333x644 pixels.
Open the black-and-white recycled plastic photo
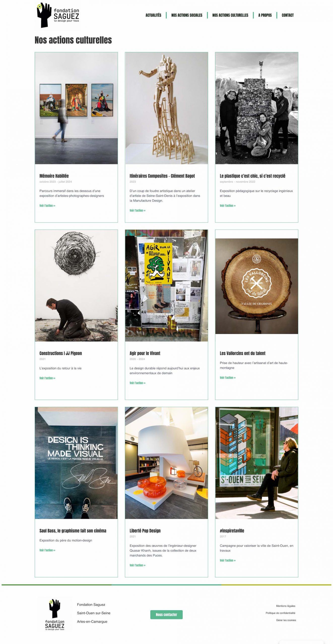pos(257,108)
